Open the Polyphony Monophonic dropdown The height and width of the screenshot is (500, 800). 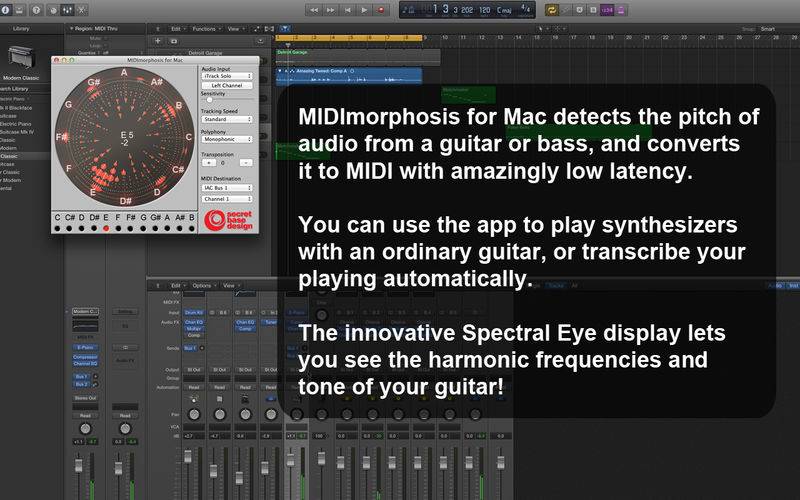[x=227, y=139]
